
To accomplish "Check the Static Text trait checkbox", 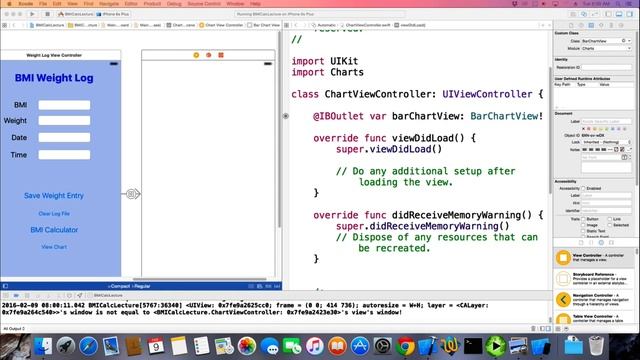I will coord(583,231).
